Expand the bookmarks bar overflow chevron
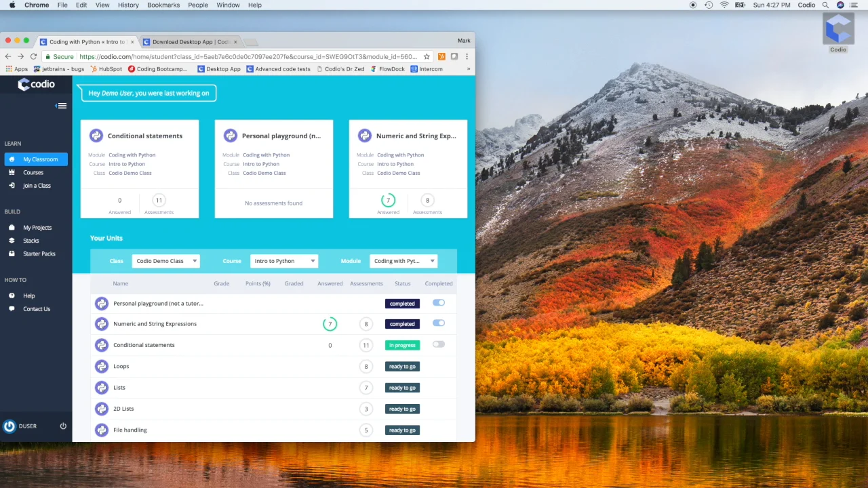 point(468,69)
